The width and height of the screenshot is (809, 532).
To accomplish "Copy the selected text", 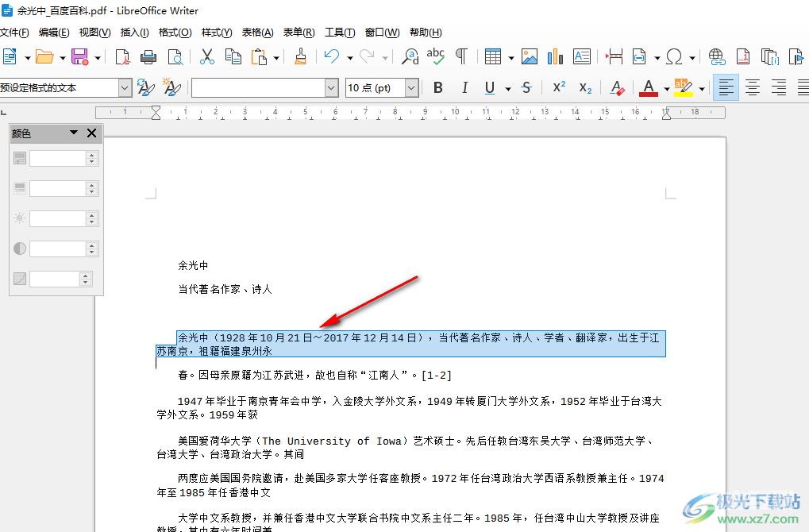I will pos(233,56).
